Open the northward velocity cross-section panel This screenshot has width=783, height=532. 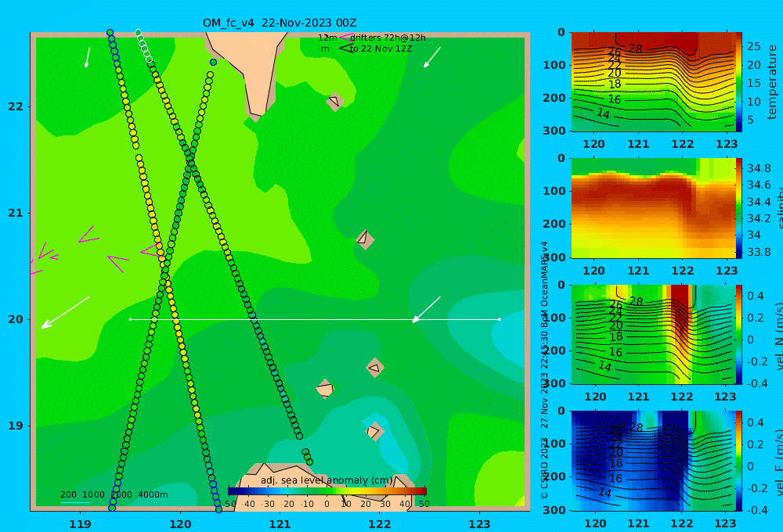click(x=653, y=334)
